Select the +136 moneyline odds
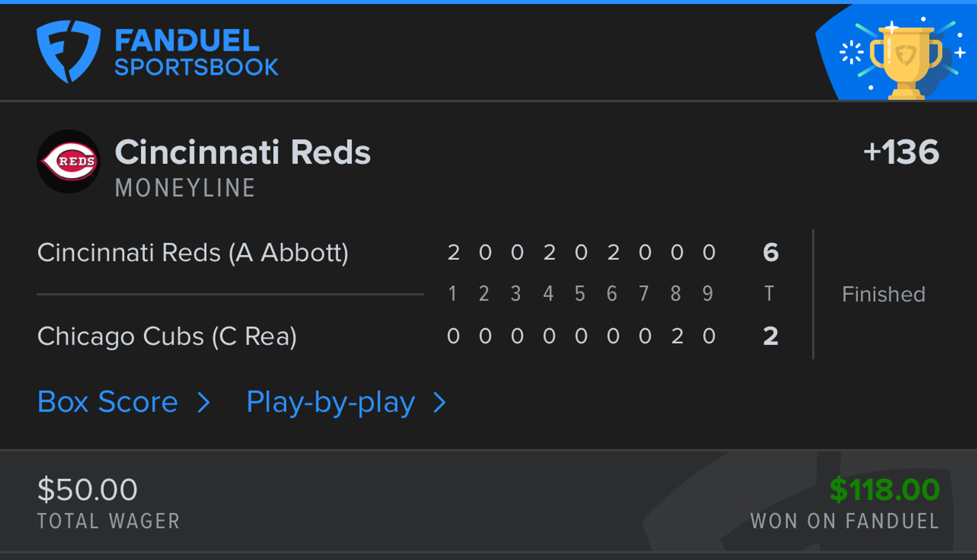 click(x=901, y=152)
